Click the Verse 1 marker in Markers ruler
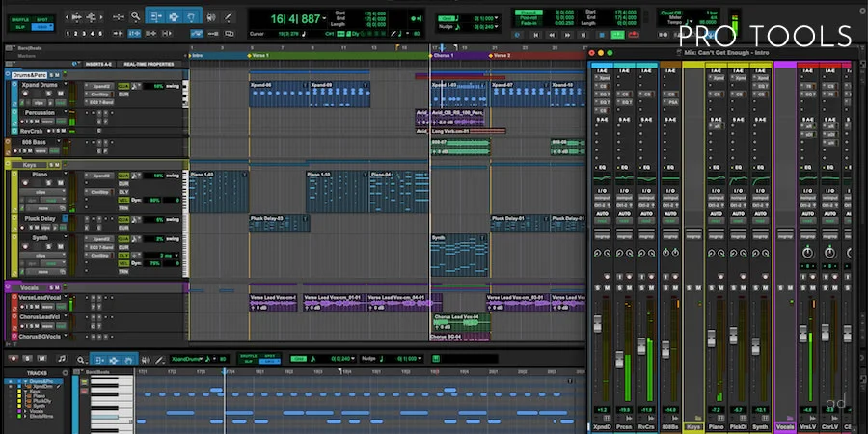868x434 pixels. coord(258,56)
